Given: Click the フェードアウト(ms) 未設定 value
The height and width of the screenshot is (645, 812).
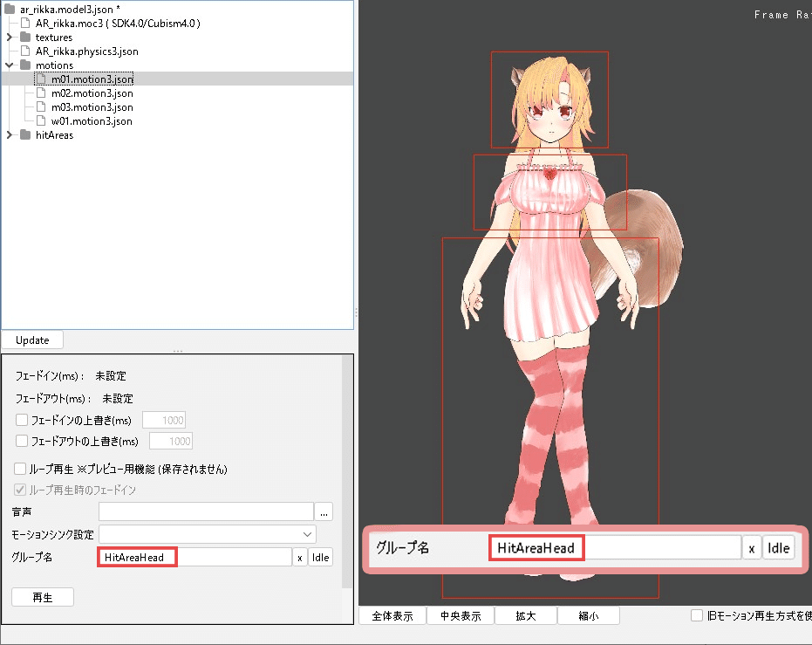Looking at the screenshot, I should point(118,398).
